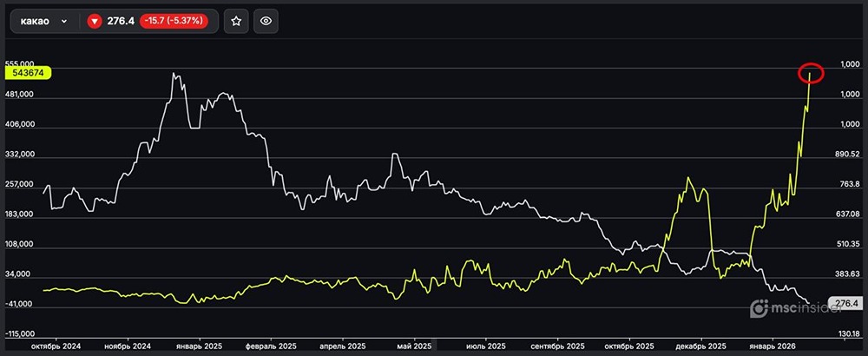This screenshot has width=868, height=356.
Task: Click the январь 2026 date label
Action: point(771,345)
